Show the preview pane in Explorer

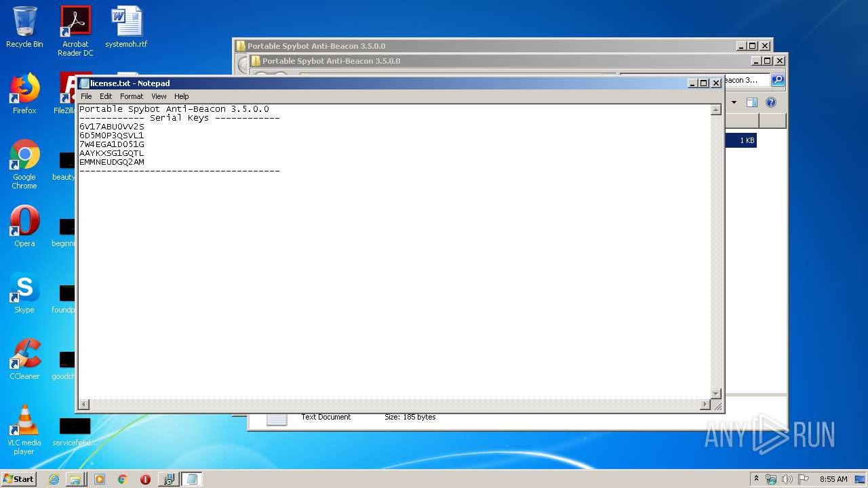[x=751, y=102]
